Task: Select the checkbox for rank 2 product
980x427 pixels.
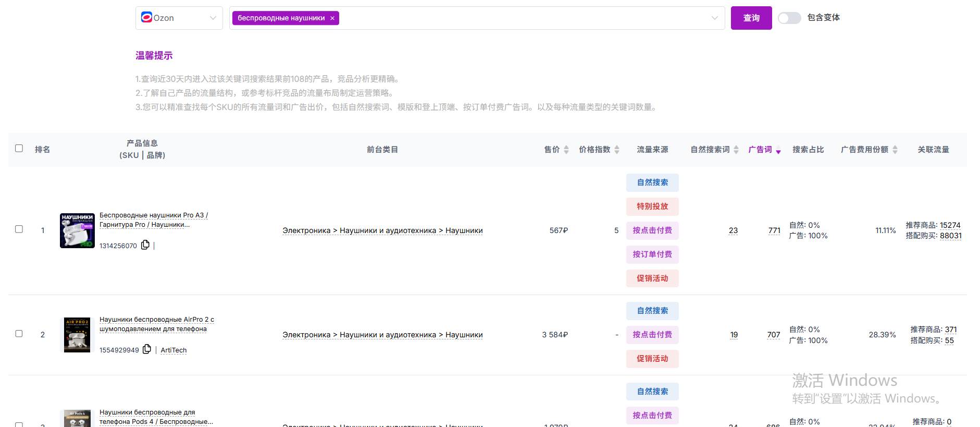Action: [x=19, y=334]
